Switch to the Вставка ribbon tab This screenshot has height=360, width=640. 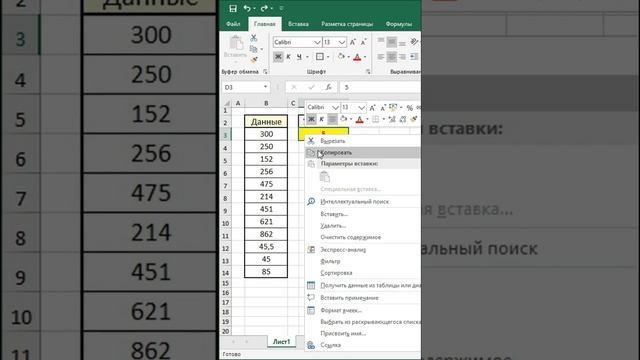[x=298, y=24]
